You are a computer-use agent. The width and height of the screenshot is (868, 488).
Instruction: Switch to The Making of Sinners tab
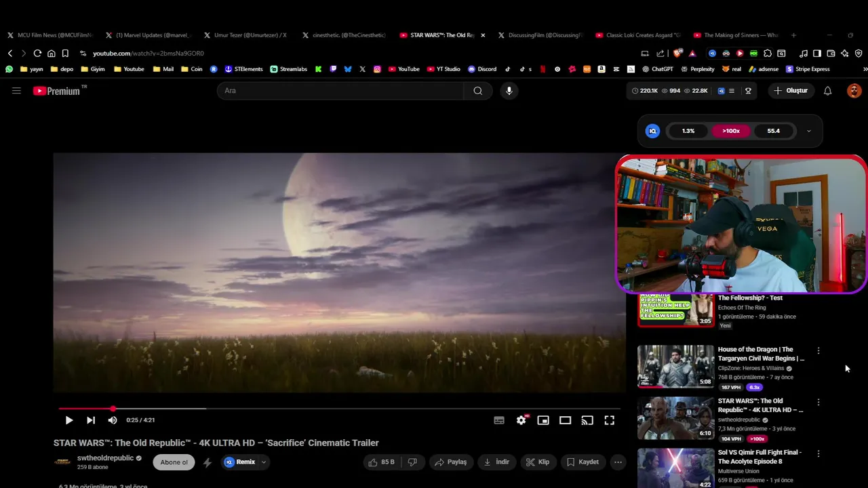tap(738, 35)
